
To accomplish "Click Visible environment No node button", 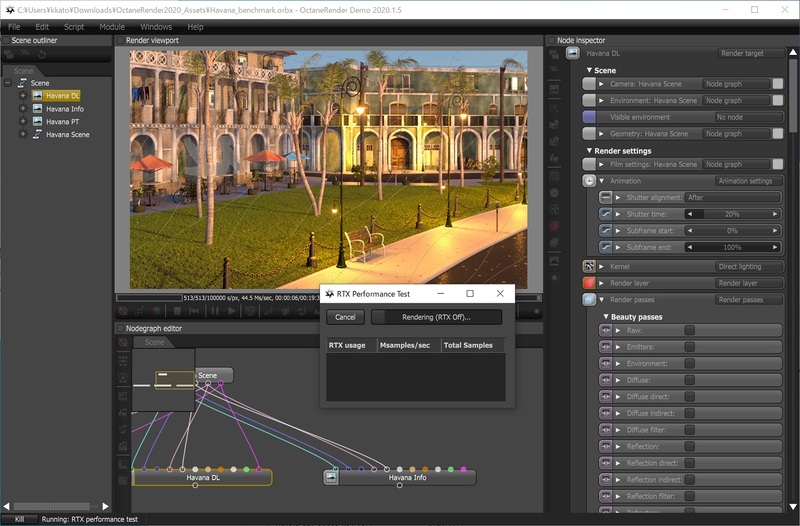I will [748, 117].
